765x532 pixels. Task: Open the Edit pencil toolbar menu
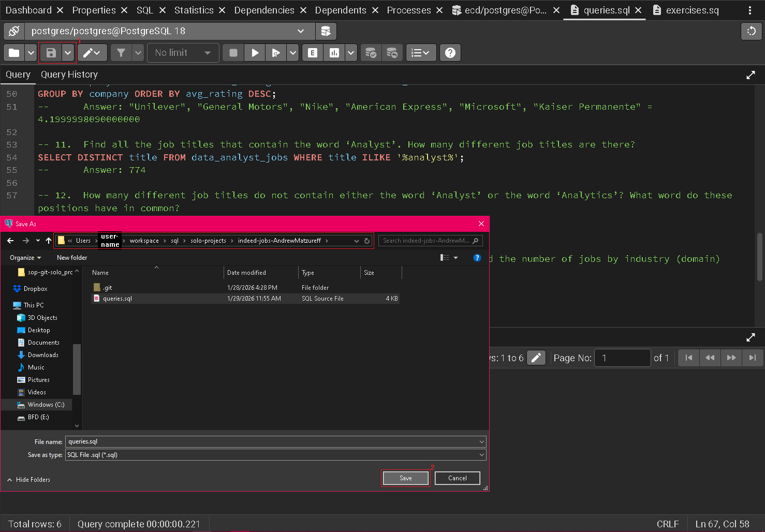(x=92, y=53)
